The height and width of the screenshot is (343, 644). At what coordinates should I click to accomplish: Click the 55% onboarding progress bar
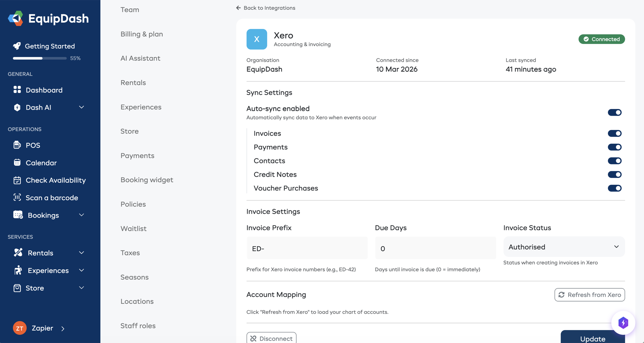[x=39, y=58]
